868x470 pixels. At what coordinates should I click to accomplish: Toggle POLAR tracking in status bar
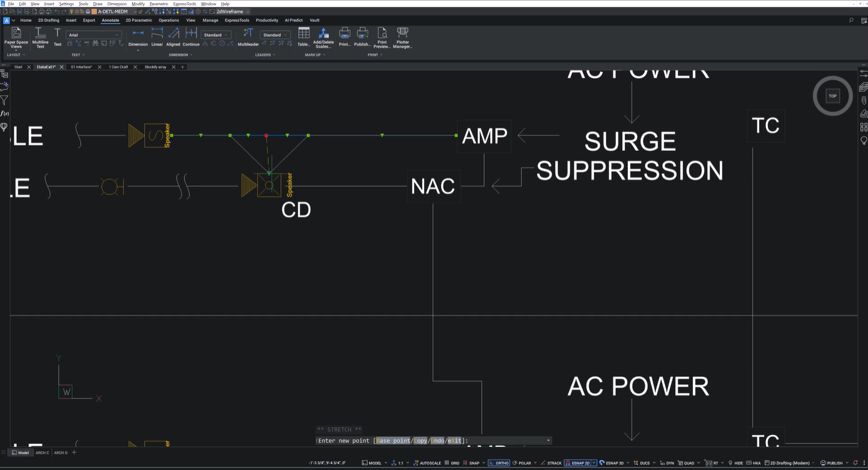pyautogui.click(x=522, y=463)
